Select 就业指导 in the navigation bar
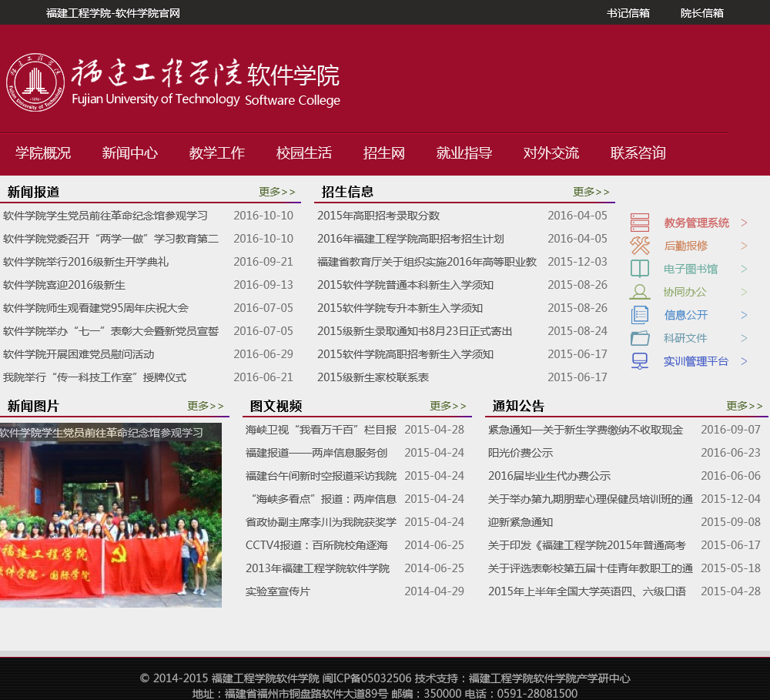This screenshot has width=770, height=700. coord(464,152)
